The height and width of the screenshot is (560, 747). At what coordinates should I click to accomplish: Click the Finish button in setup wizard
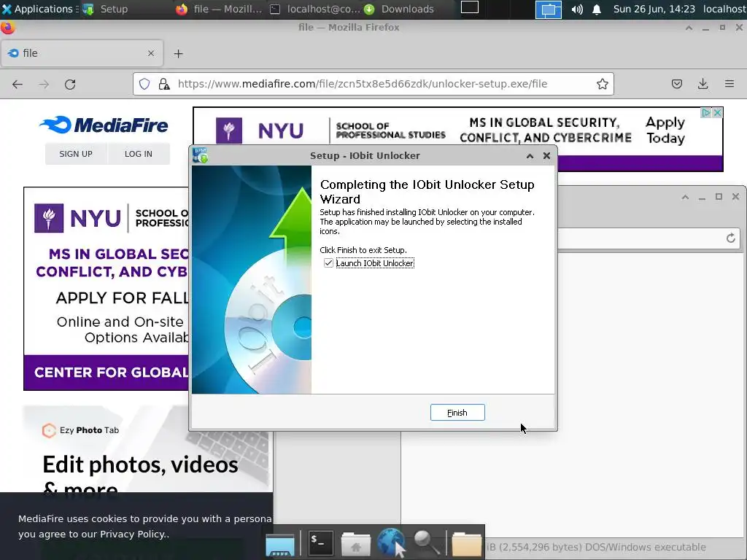[x=457, y=413]
